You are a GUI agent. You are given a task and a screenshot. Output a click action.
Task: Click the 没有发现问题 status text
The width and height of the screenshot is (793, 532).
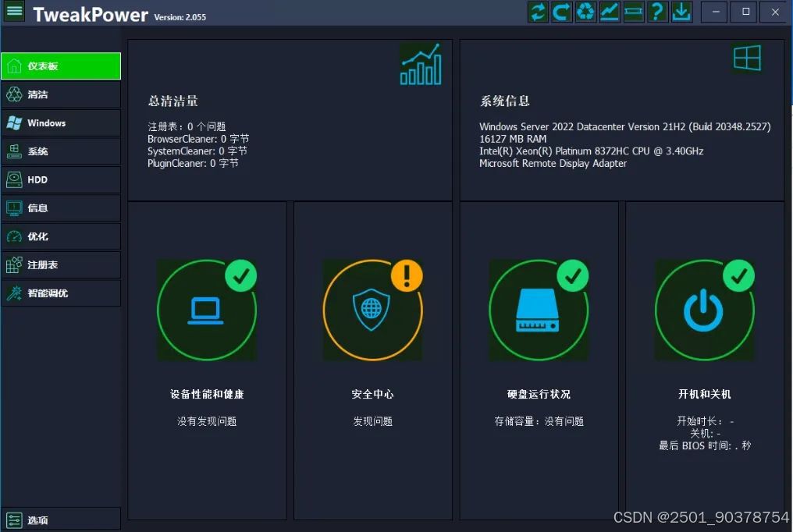[207, 421]
